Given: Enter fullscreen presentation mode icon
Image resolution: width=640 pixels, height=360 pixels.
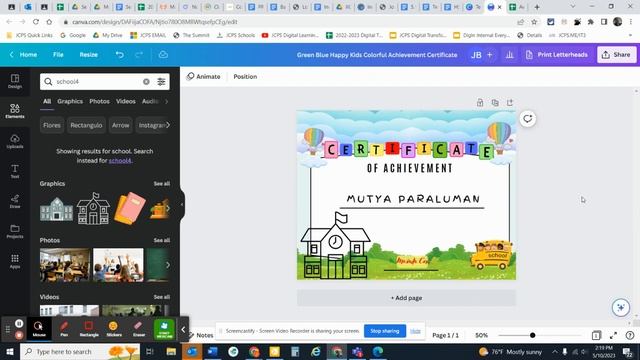Looking at the screenshot, I should (x=613, y=336).
